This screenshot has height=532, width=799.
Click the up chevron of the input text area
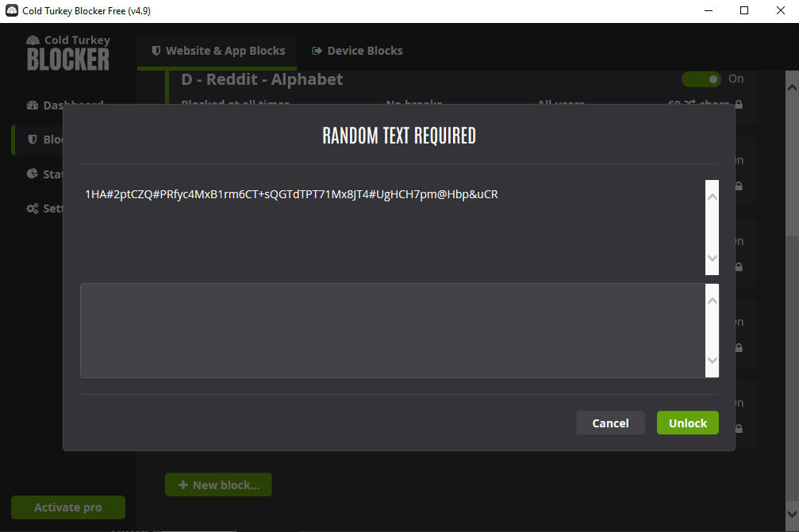(x=712, y=301)
